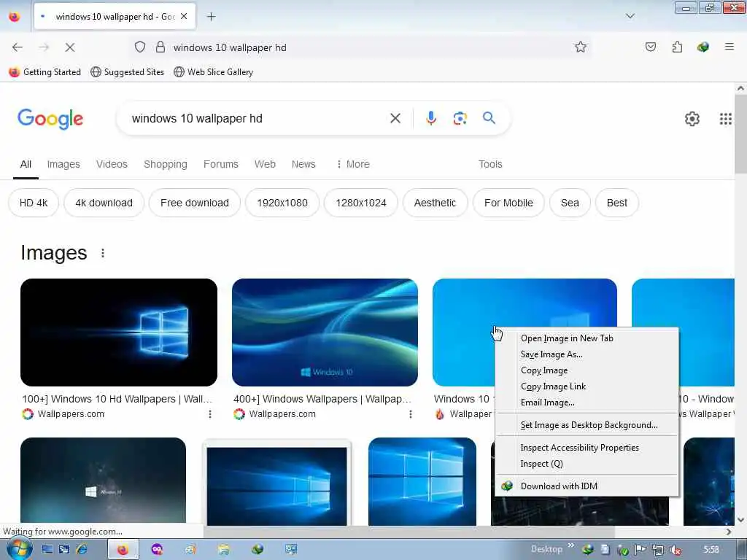
Task: Apply the Sea filter chip
Action: click(x=570, y=203)
